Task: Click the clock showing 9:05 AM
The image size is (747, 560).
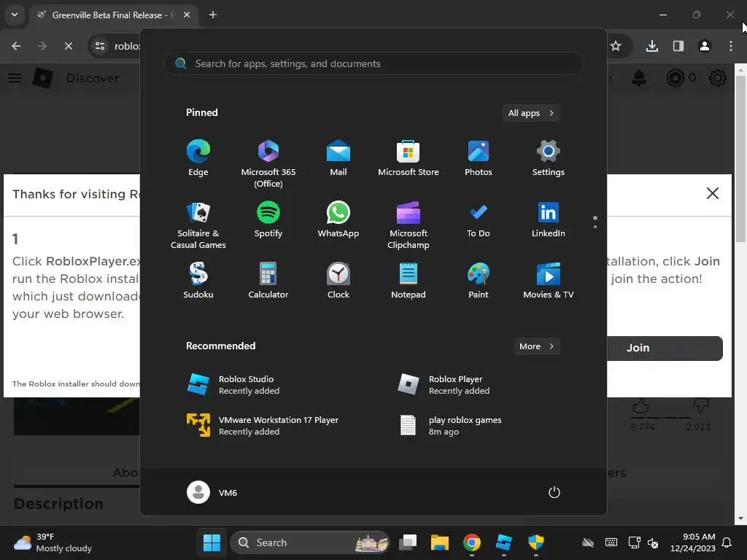Action: click(x=693, y=542)
